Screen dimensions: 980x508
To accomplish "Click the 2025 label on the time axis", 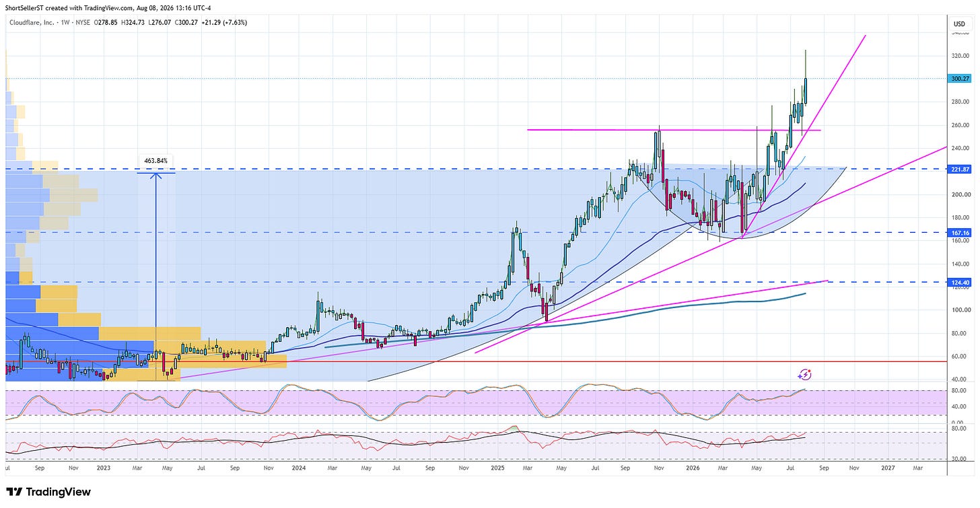I will [497, 467].
